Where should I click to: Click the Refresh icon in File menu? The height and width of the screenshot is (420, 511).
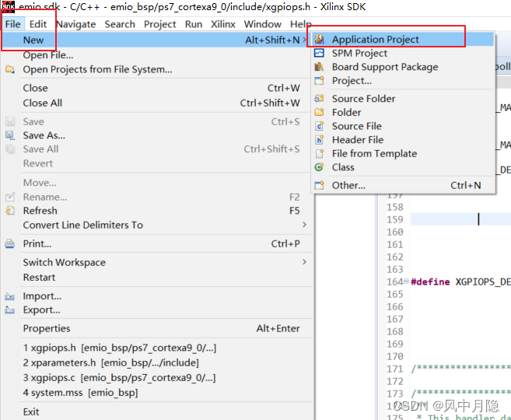pos(10,211)
